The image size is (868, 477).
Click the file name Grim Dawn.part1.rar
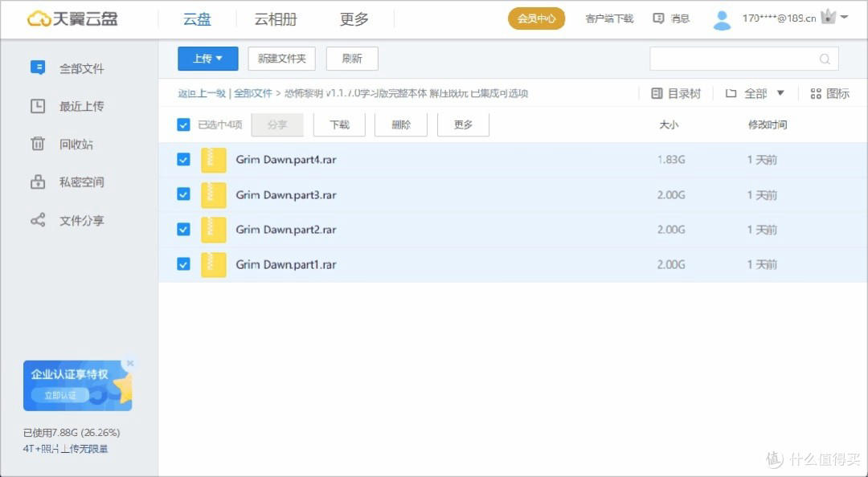point(285,264)
